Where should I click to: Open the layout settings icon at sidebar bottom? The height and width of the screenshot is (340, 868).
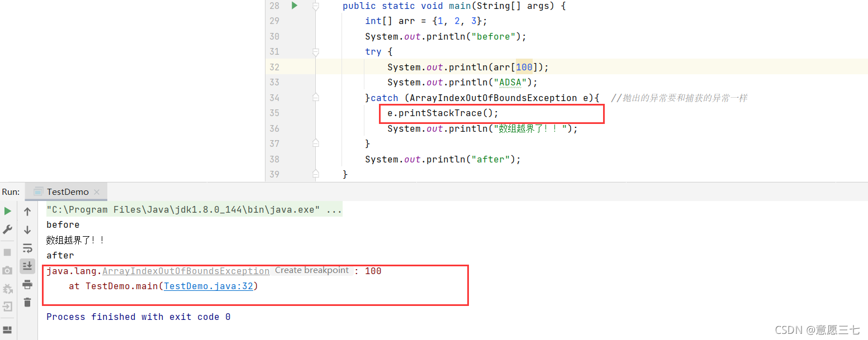point(8,329)
